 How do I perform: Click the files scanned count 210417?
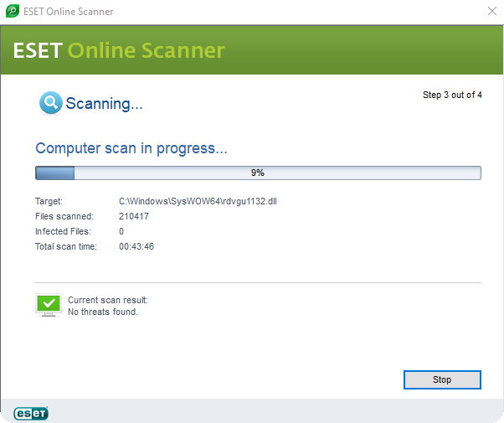(x=135, y=216)
